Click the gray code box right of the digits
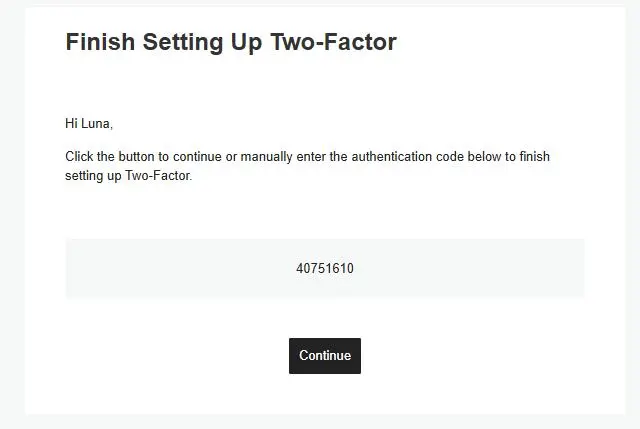The image size is (640, 429). click(x=469, y=269)
